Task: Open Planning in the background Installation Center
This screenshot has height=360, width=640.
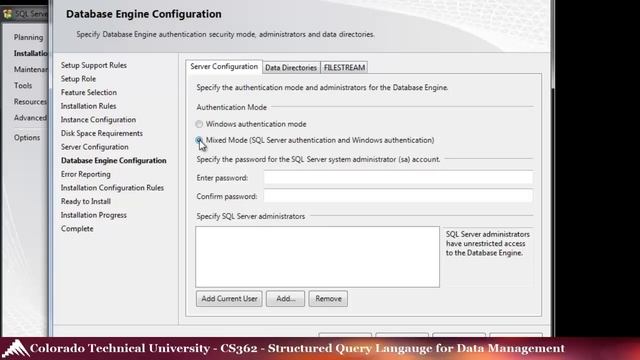Action: pos(28,37)
